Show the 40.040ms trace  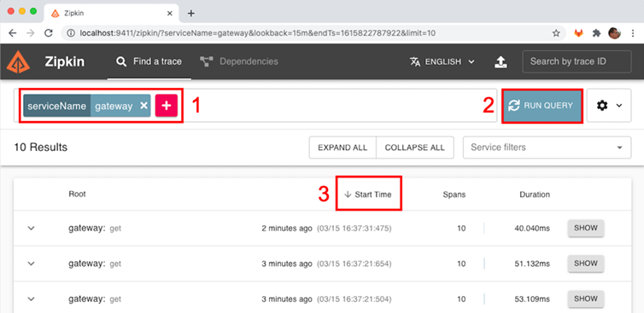coord(586,228)
